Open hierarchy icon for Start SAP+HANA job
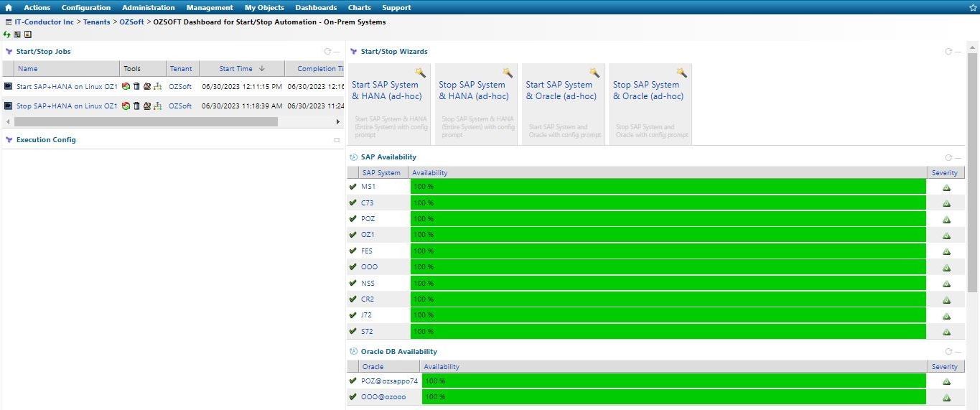980x410 pixels. [157, 86]
